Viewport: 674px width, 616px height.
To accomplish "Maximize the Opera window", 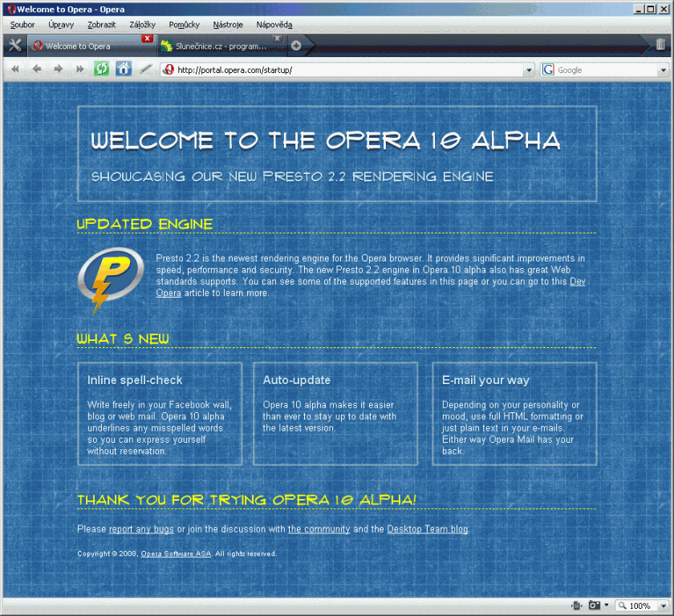I will pos(652,9).
